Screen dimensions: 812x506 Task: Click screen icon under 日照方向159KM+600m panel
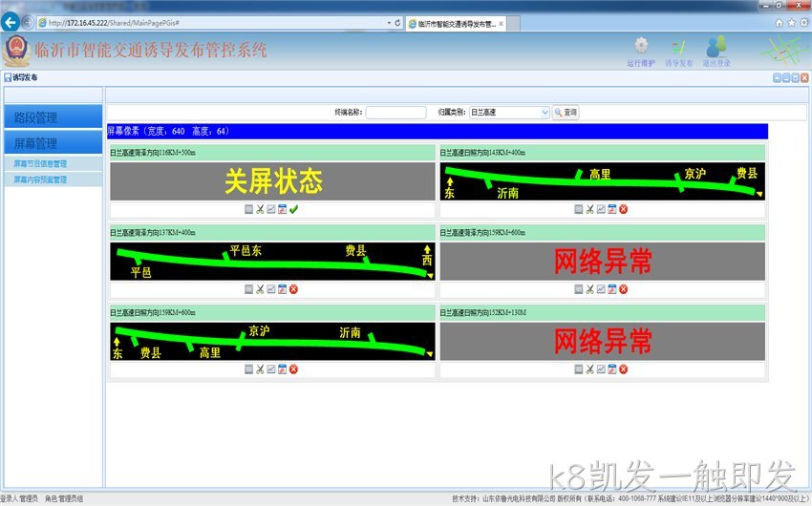(248, 369)
